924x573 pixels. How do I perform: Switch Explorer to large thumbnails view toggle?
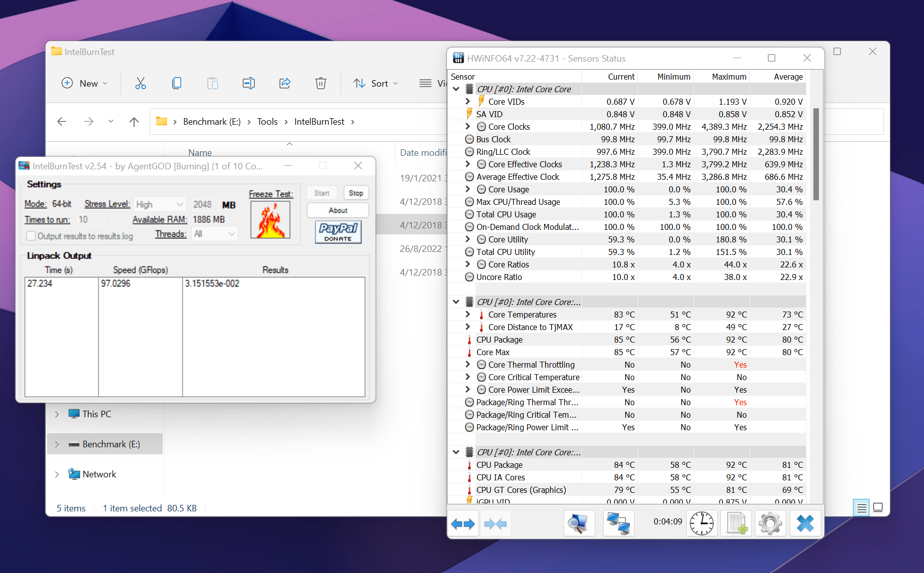coord(878,508)
